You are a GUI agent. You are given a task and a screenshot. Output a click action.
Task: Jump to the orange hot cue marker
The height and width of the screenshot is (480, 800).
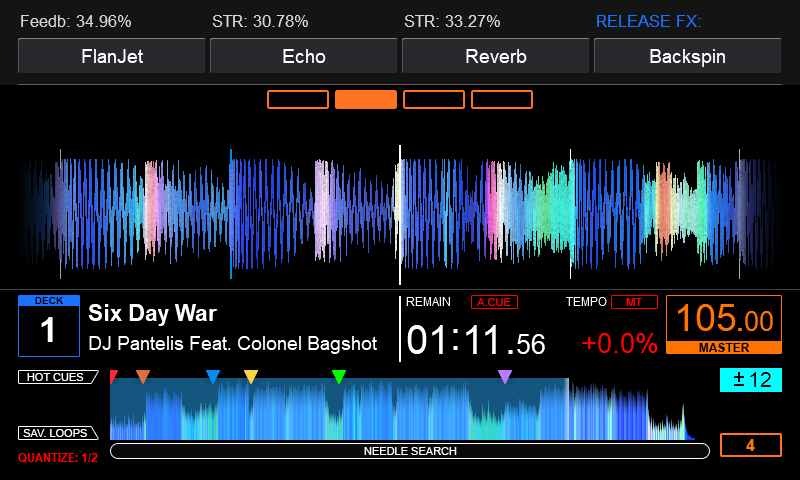pos(143,376)
